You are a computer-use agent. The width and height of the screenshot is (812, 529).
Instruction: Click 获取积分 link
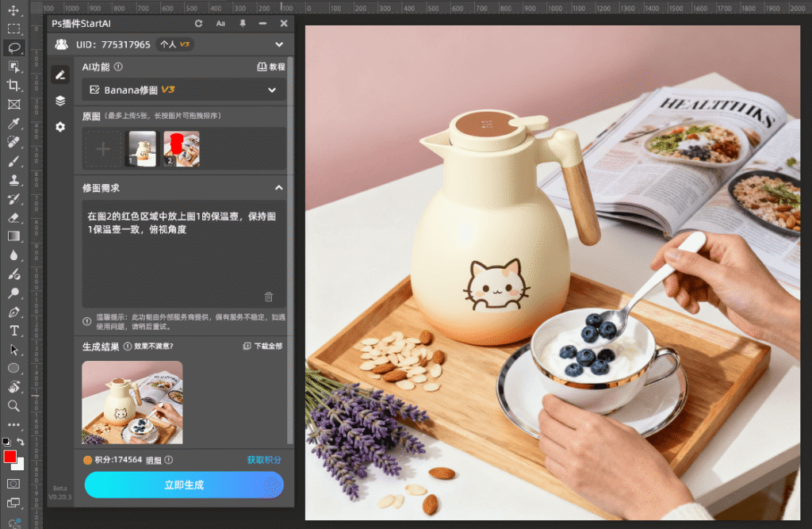[263, 460]
